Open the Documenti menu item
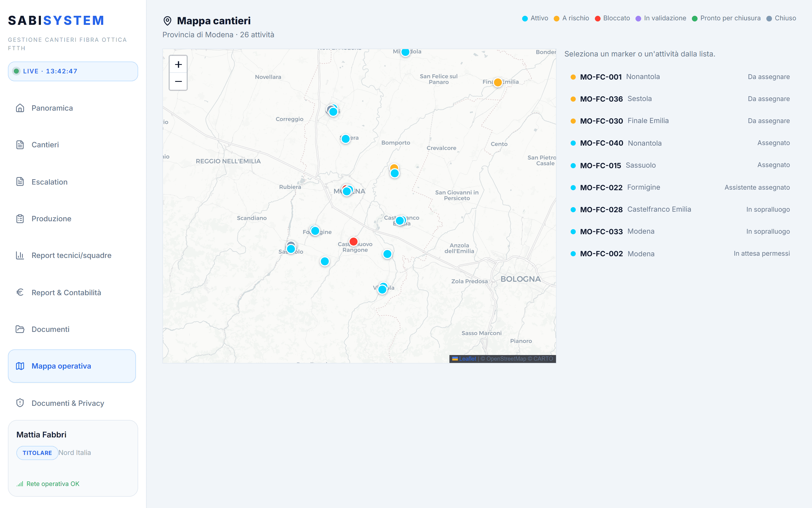Viewport: 812px width, 508px height. coord(72,329)
